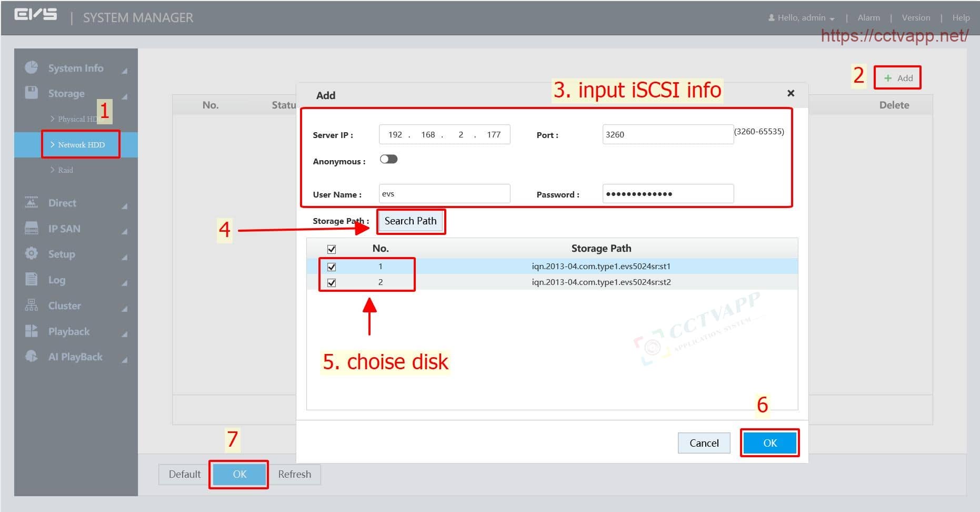Screen dimensions: 980x512
Task: Open the Raid submenu item
Action: point(65,170)
